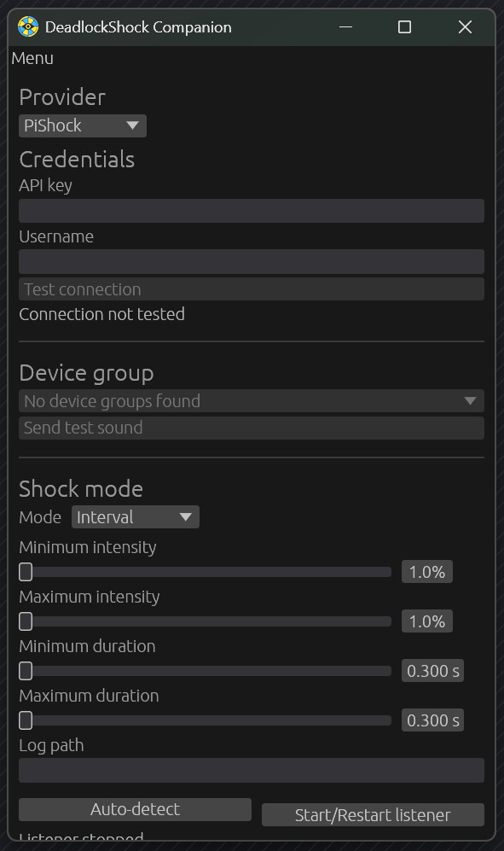Open the Interval mode dropdown

[135, 517]
